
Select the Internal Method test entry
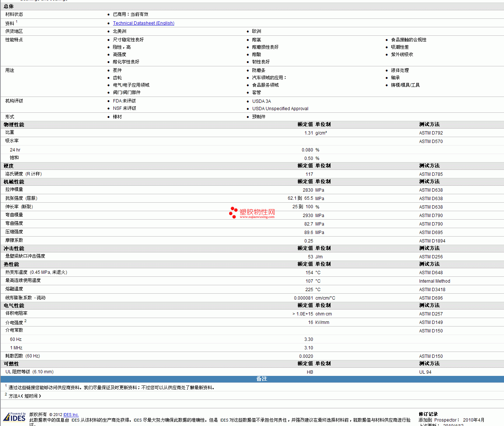tap(434, 281)
